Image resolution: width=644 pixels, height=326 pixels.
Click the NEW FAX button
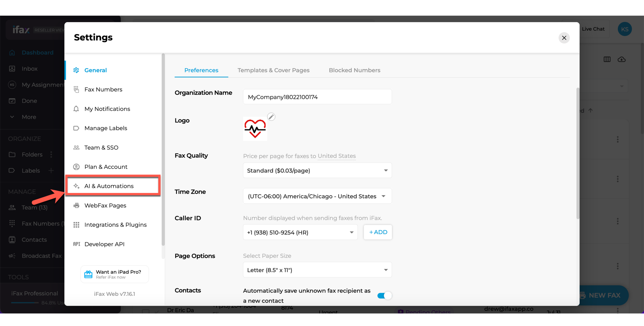pos(604,295)
